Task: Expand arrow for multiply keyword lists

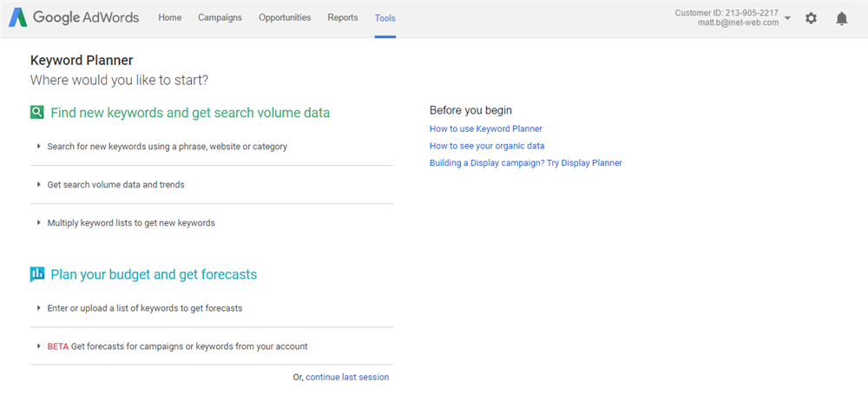Action: 39,223
